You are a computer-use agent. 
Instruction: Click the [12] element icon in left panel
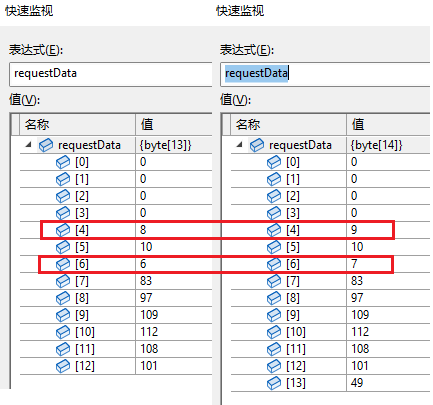click(63, 366)
